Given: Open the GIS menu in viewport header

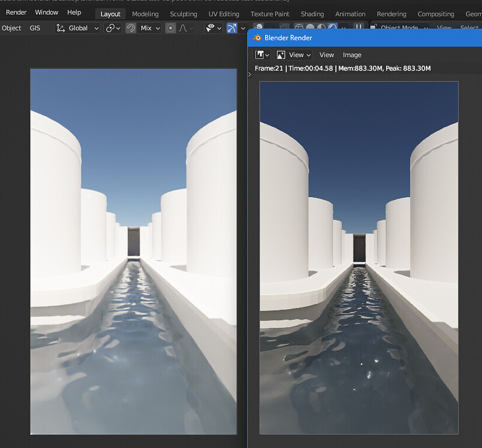Looking at the screenshot, I should [x=35, y=28].
